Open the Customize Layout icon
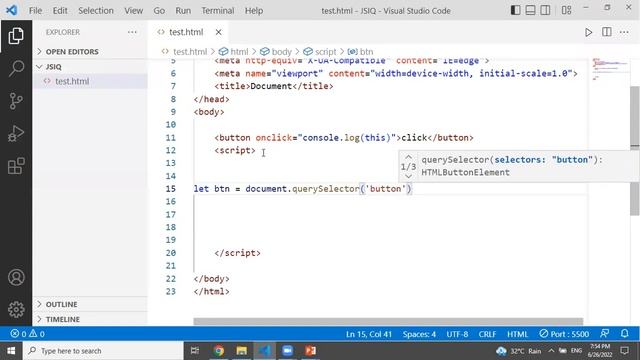The image size is (640, 360). tap(566, 10)
